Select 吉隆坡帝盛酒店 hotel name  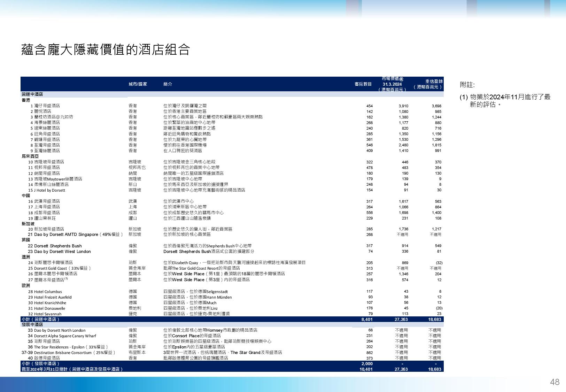pos(49,162)
